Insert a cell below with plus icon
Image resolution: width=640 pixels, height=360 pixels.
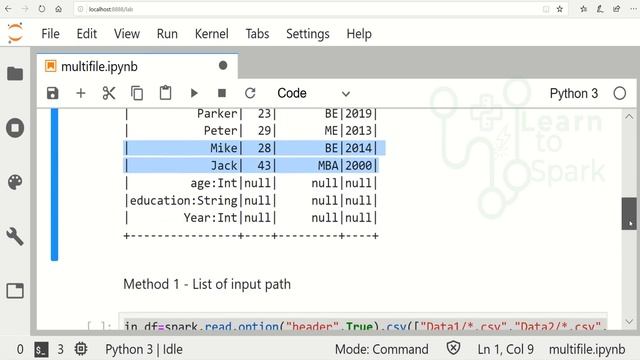[81, 93]
